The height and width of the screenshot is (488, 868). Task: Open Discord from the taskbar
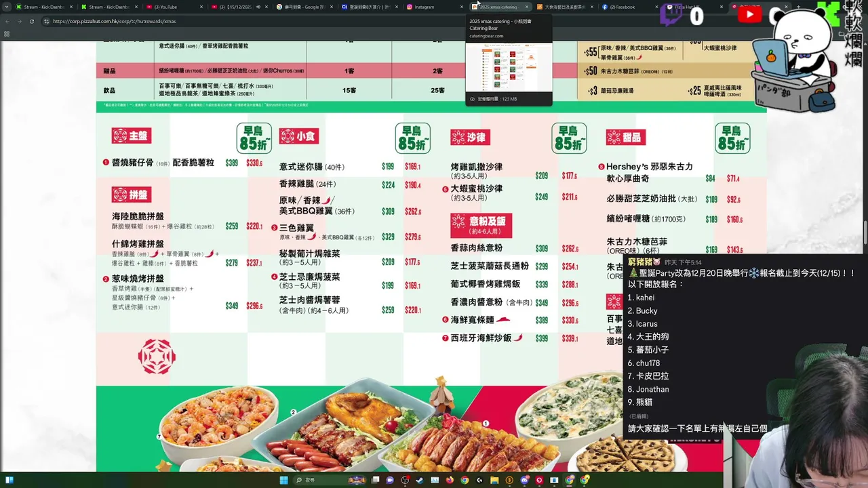(524, 480)
